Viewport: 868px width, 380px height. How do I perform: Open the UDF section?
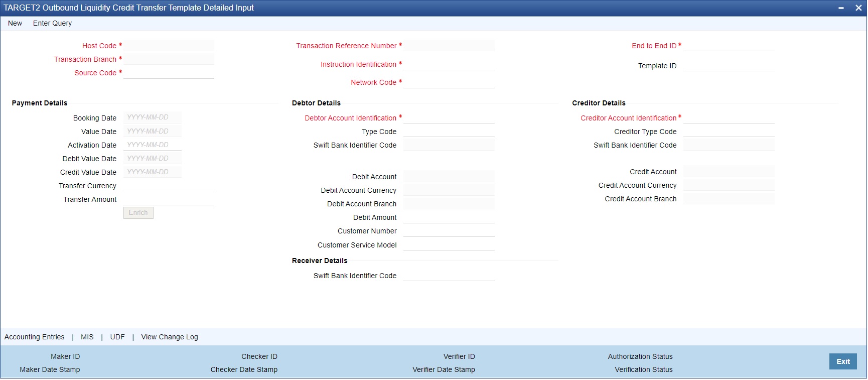(117, 337)
